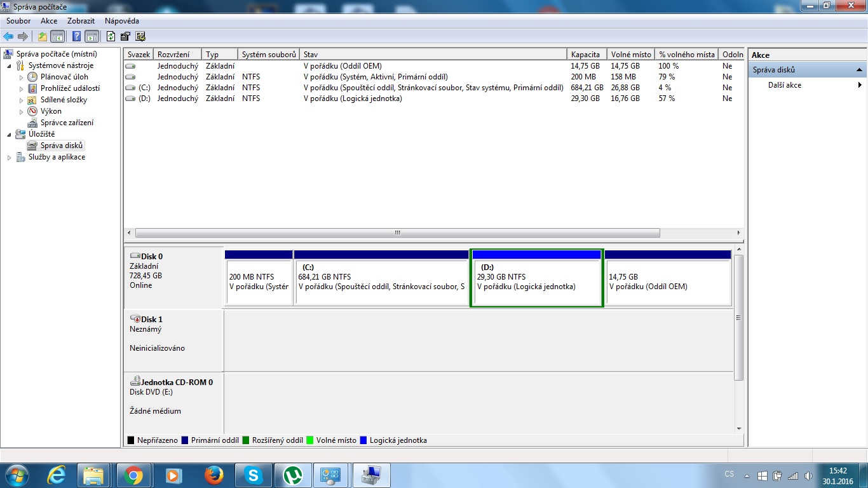Image resolution: width=868 pixels, height=488 pixels.
Task: Open the Další akce submenu arrow
Action: click(860, 85)
